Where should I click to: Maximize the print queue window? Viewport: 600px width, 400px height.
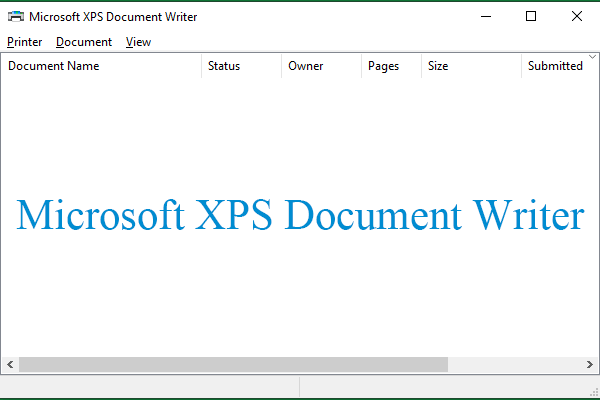click(531, 16)
